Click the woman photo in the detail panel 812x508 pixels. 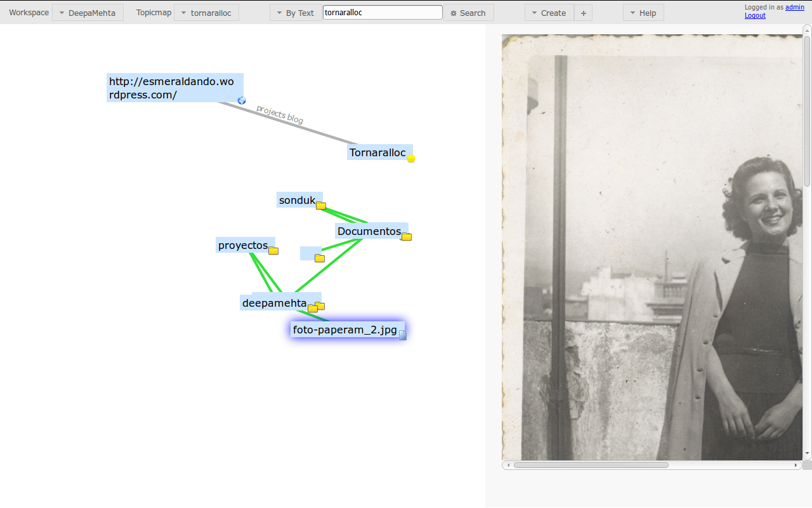(652, 248)
